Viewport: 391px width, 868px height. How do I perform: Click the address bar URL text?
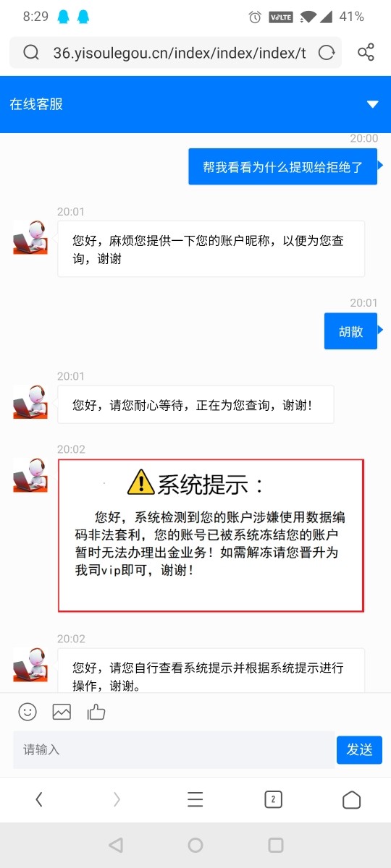click(180, 53)
